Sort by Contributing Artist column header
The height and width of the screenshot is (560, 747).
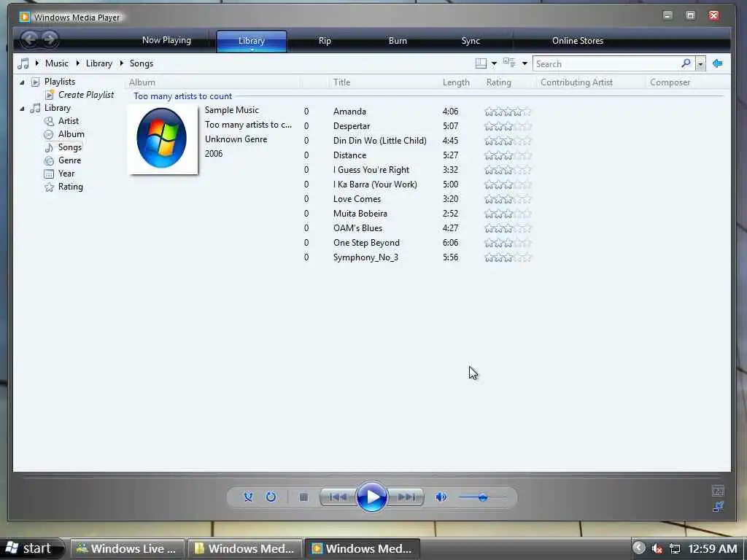pyautogui.click(x=576, y=82)
